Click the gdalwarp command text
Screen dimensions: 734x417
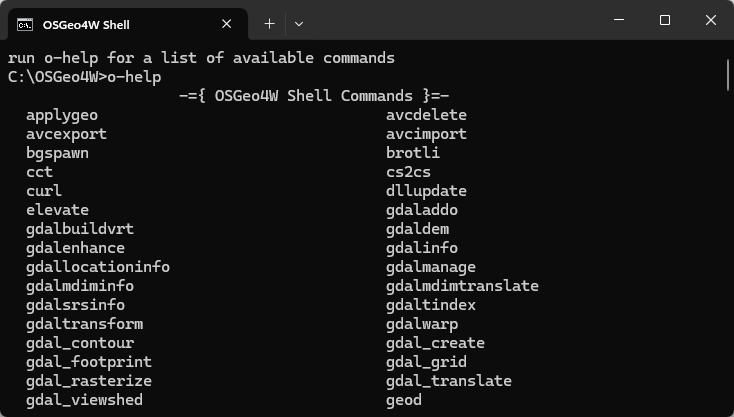coord(422,324)
